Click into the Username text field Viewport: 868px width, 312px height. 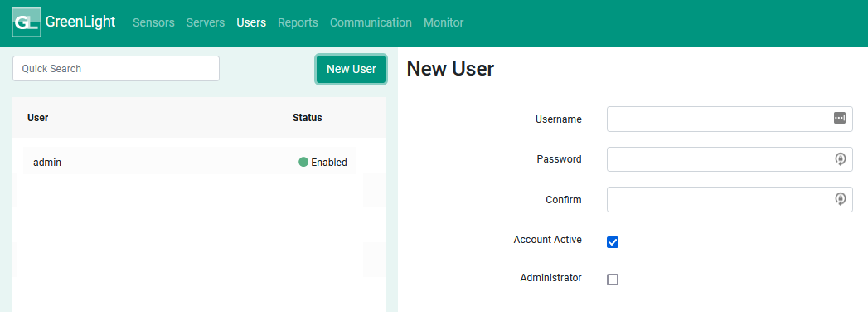[x=730, y=119]
